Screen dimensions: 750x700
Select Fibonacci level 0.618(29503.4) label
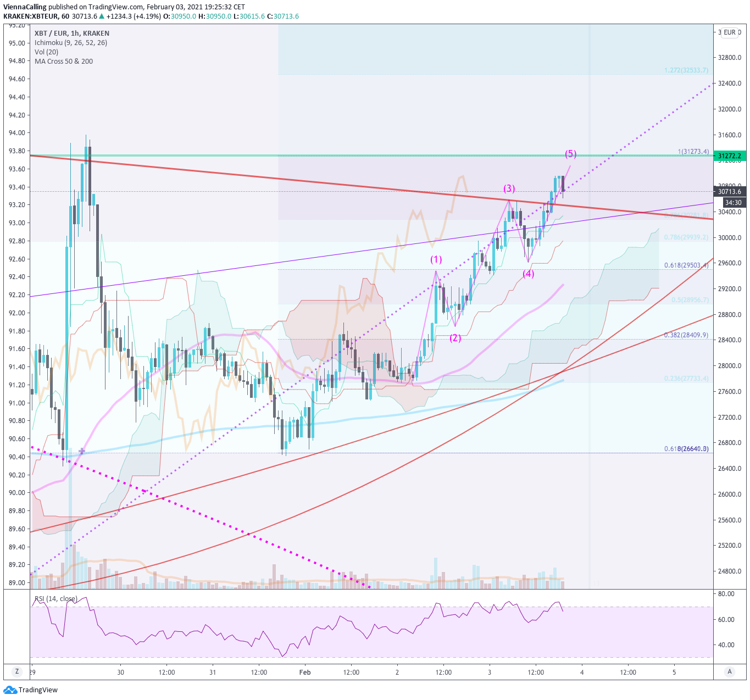pos(686,265)
